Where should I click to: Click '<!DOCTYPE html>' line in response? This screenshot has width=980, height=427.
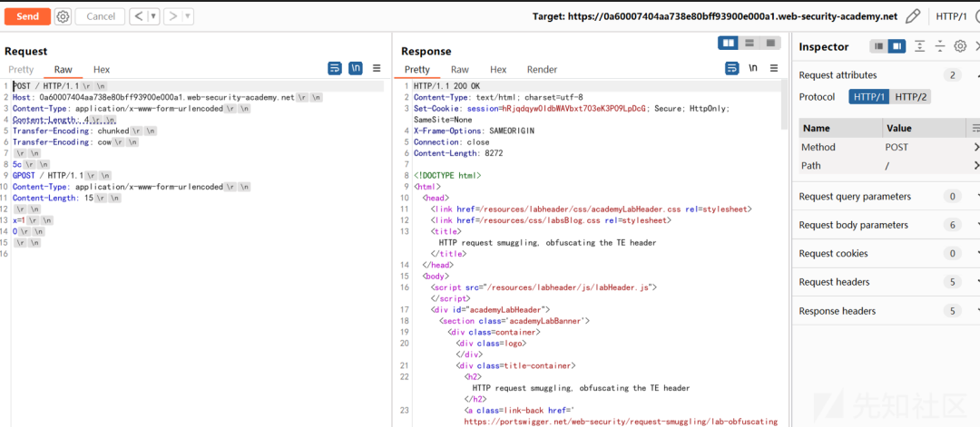tap(446, 176)
